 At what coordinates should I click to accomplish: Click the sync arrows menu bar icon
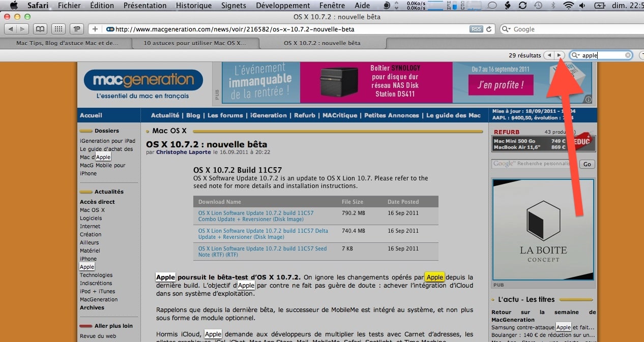tap(522, 6)
